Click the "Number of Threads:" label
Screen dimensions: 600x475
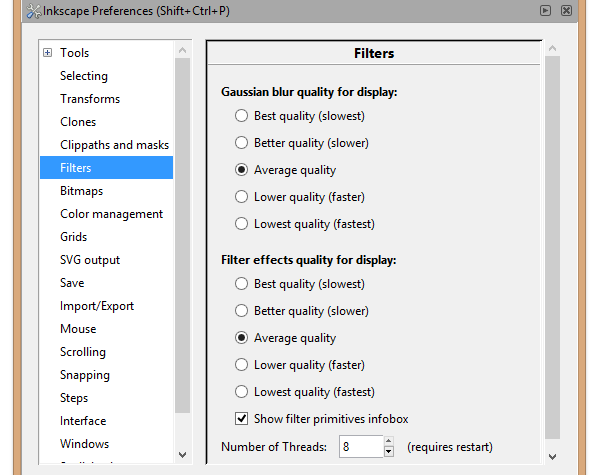tap(274, 447)
